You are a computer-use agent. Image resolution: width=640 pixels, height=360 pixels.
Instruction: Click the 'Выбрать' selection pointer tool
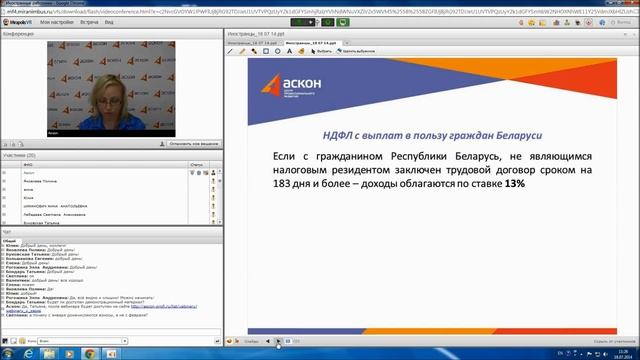(321, 51)
